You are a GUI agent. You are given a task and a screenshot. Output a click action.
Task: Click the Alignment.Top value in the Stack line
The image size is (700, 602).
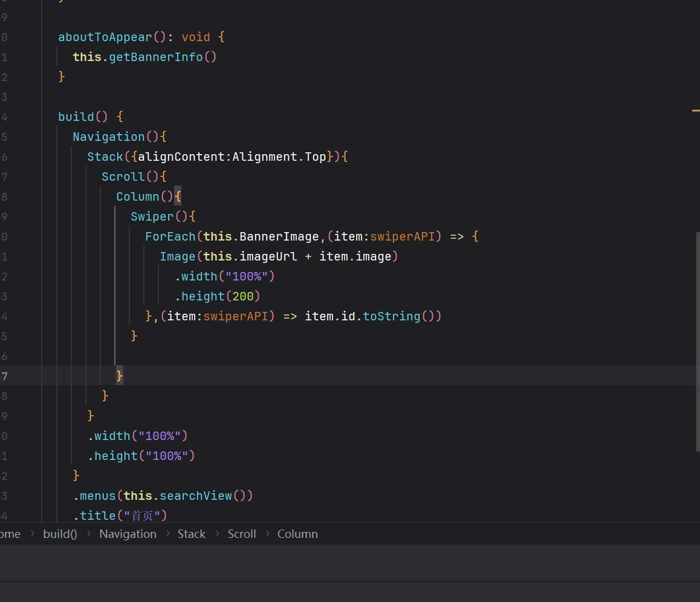[279, 157]
